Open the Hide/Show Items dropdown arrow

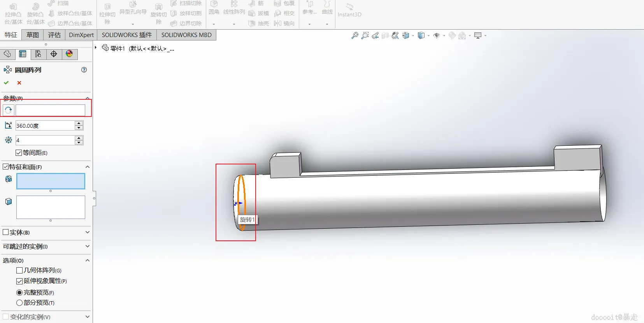pyautogui.click(x=444, y=36)
